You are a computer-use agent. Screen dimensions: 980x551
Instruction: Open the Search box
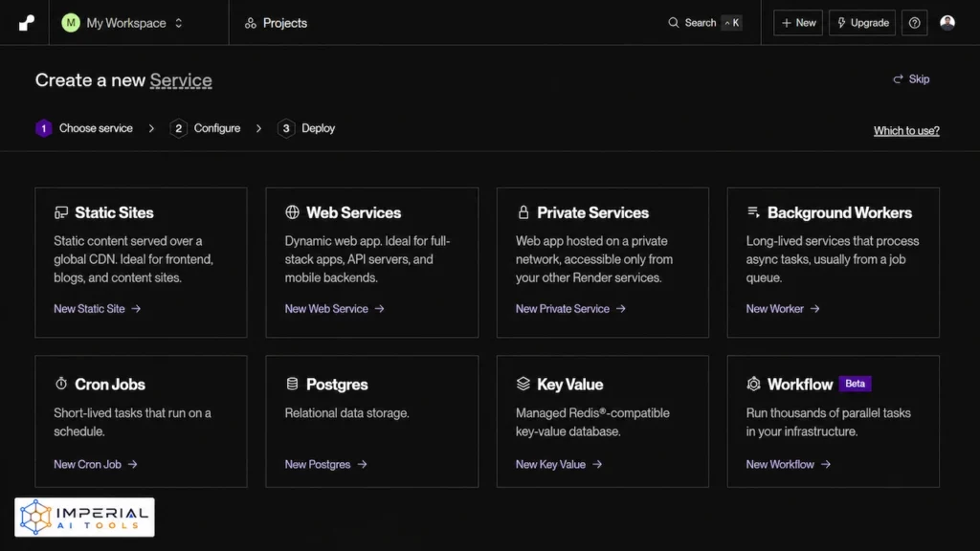tap(704, 23)
